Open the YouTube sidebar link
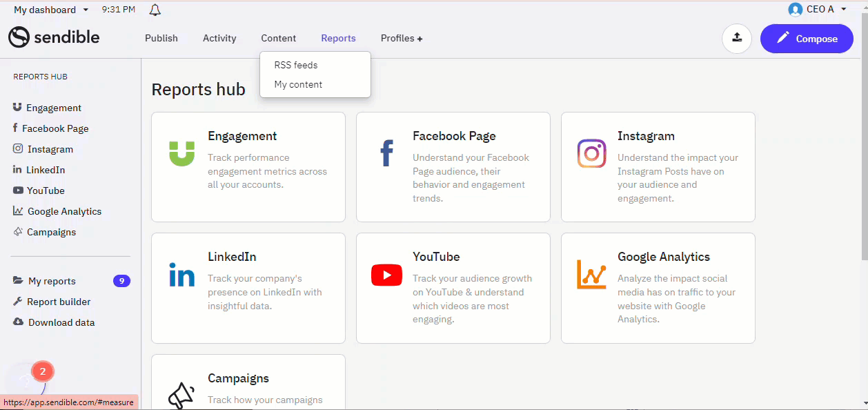This screenshot has width=868, height=410. pyautogui.click(x=46, y=191)
